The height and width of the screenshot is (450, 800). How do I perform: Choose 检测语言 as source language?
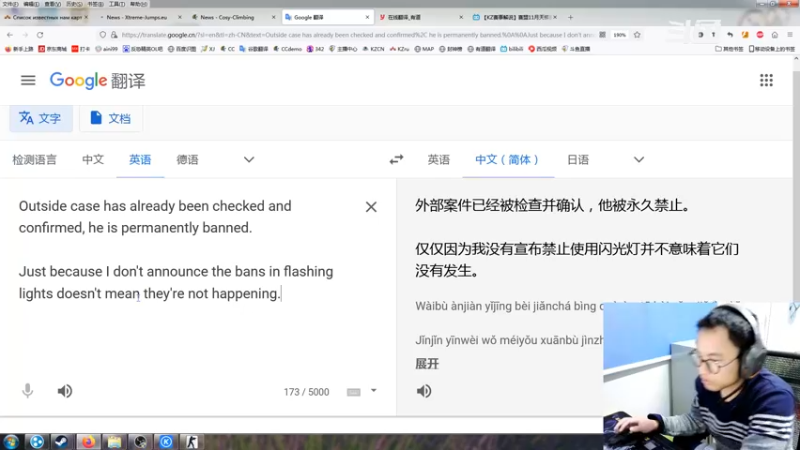click(x=35, y=160)
